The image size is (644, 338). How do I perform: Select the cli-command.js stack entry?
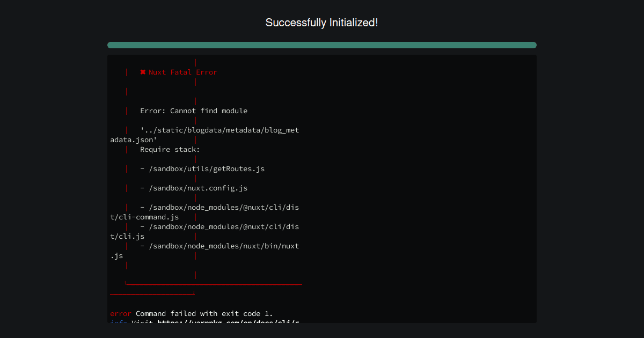219,208
